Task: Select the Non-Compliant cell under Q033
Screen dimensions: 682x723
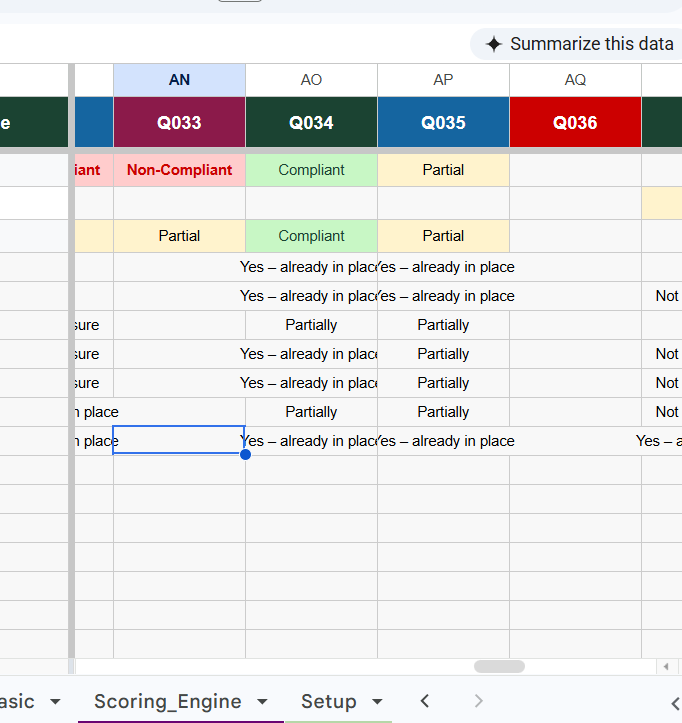Action: (x=179, y=170)
